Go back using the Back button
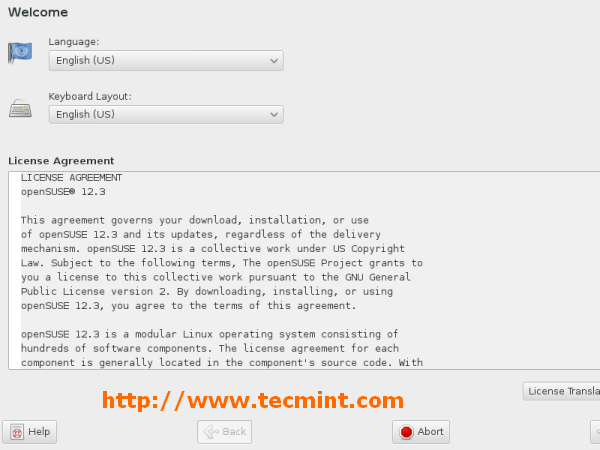 225,432
